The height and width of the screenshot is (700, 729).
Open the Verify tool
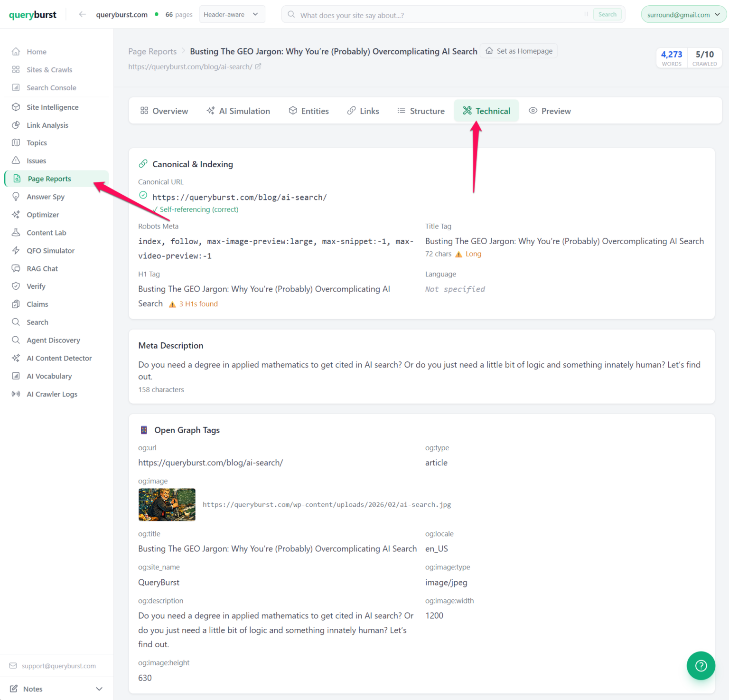coord(36,286)
